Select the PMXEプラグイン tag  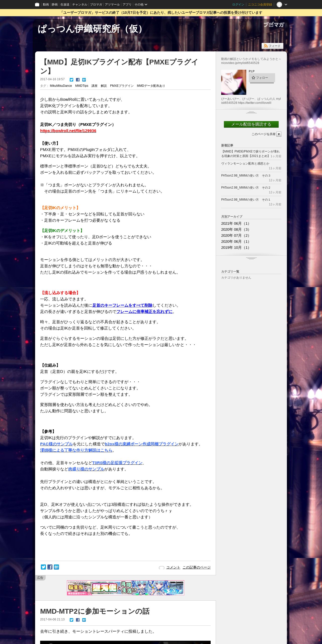(x=122, y=86)
